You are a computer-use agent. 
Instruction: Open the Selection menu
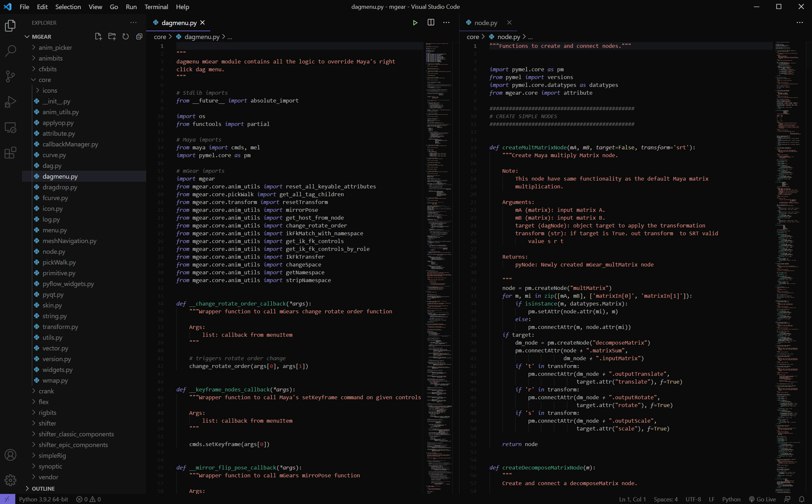click(68, 7)
